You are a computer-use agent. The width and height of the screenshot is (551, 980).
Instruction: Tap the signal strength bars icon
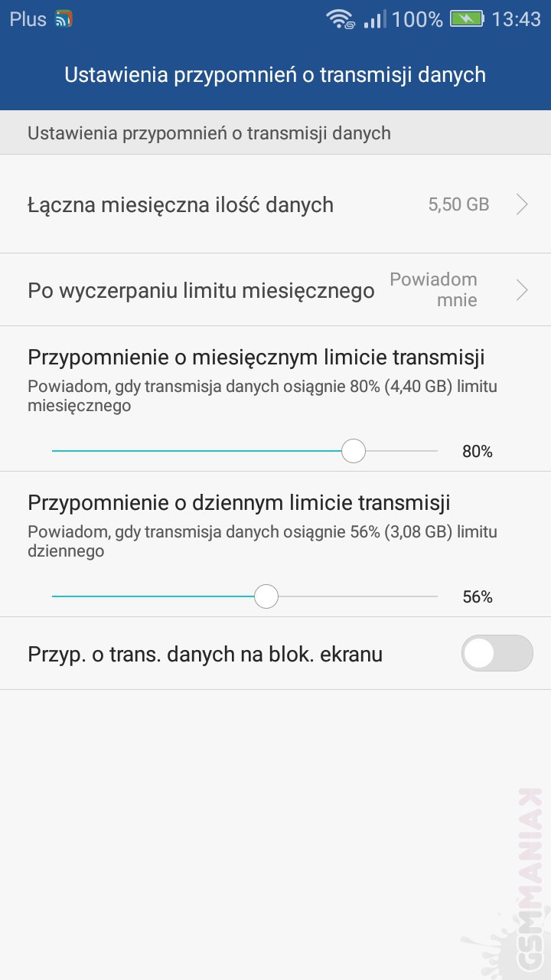(x=375, y=19)
